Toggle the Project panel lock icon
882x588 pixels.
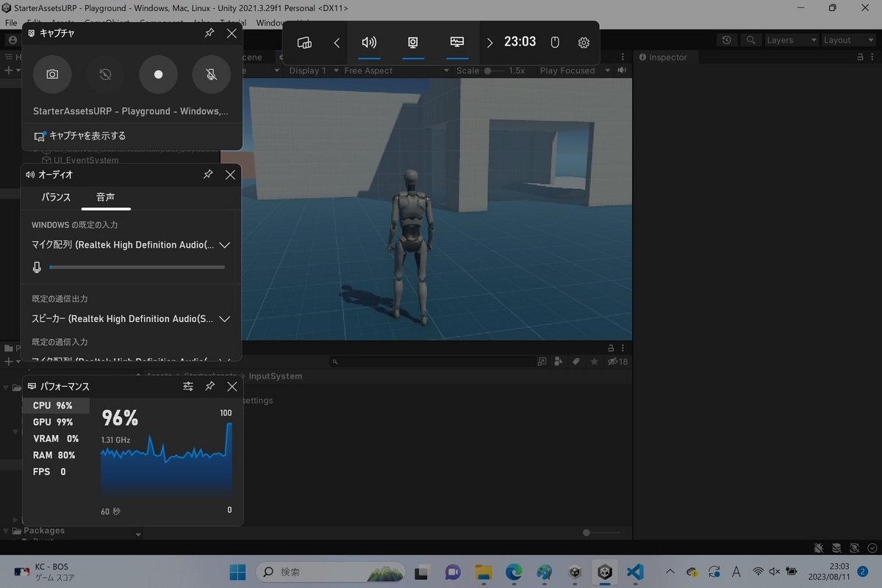[x=611, y=348]
